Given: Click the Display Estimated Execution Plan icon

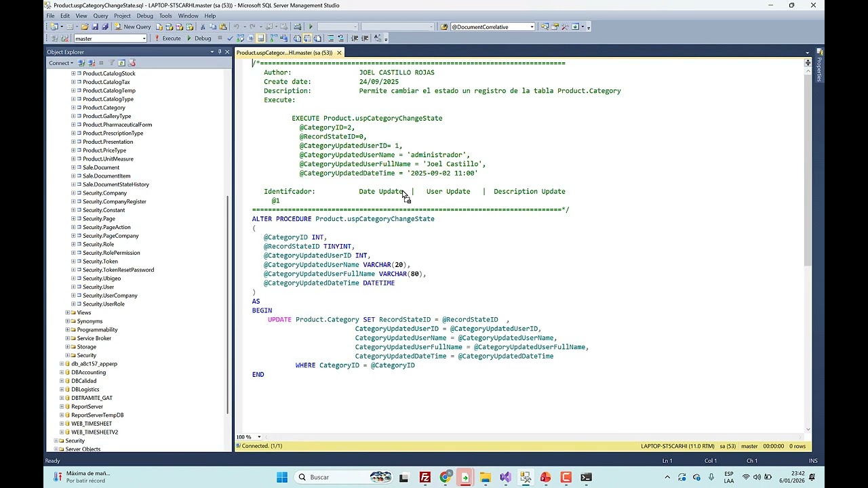Looking at the screenshot, I should [240, 39].
